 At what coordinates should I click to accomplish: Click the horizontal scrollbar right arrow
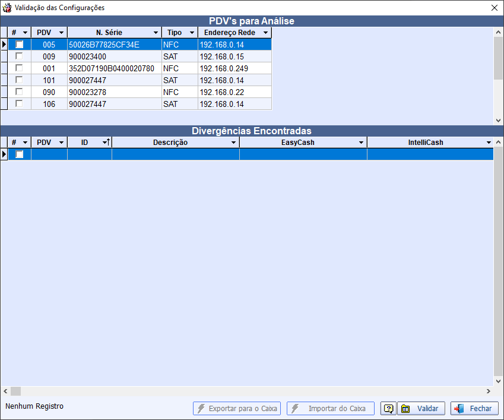489,391
